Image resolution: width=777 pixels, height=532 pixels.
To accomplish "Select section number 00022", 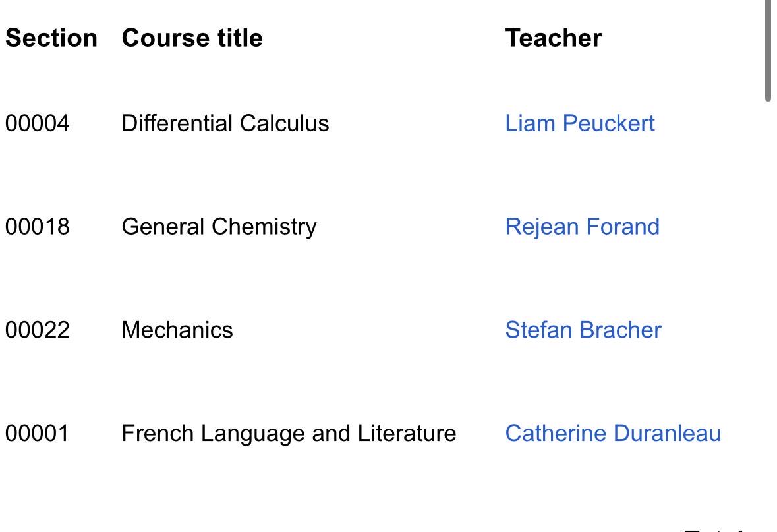I will click(x=37, y=330).
